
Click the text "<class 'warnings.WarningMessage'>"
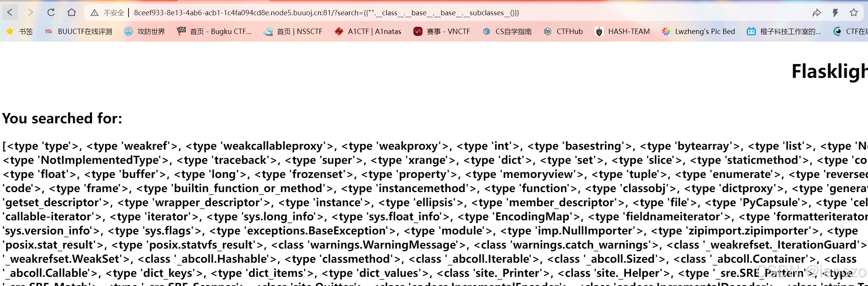pyautogui.click(x=369, y=245)
